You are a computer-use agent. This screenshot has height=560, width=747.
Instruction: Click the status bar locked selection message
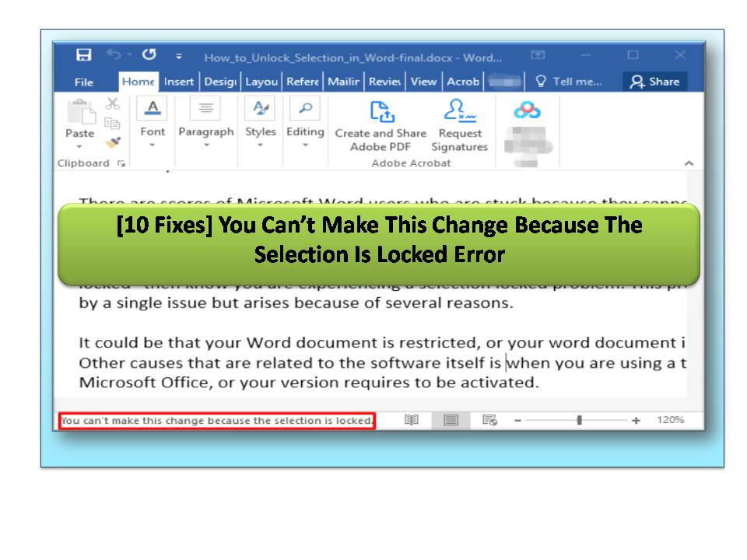pyautogui.click(x=217, y=421)
